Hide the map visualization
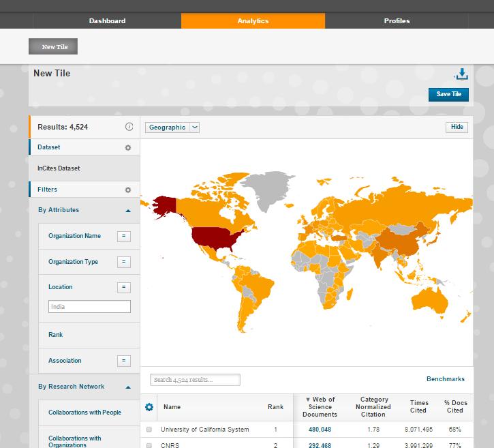This screenshot has height=448, width=494. [457, 127]
